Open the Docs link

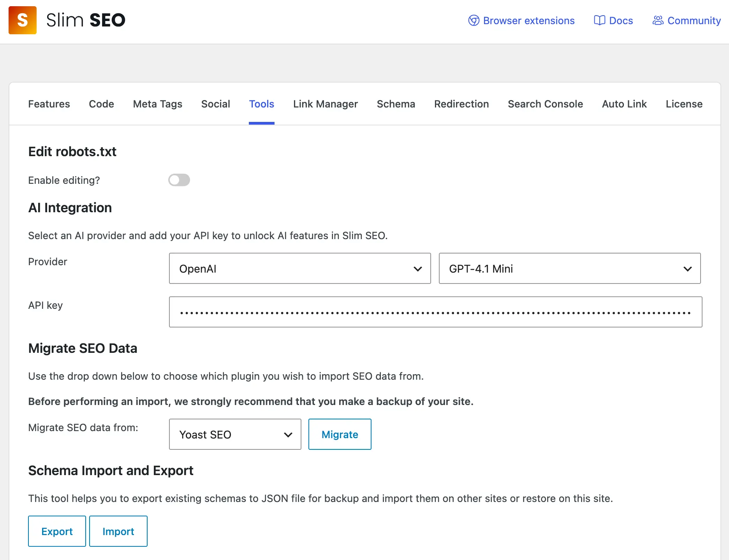pyautogui.click(x=620, y=20)
